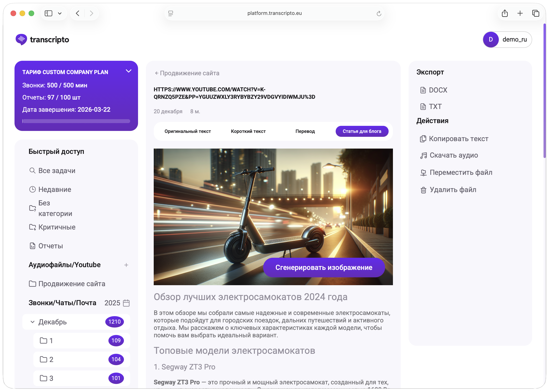
Task: Switch to the Оригинальный текст tab
Action: (188, 131)
